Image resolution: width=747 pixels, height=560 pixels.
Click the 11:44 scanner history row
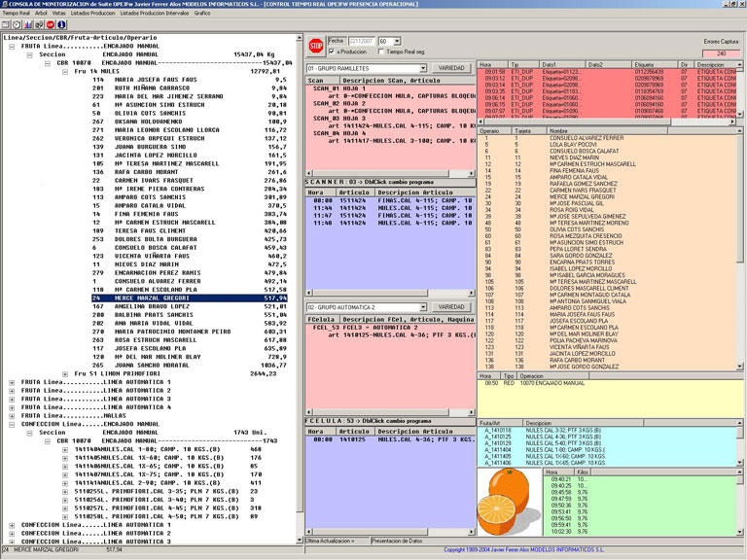tap(390, 208)
